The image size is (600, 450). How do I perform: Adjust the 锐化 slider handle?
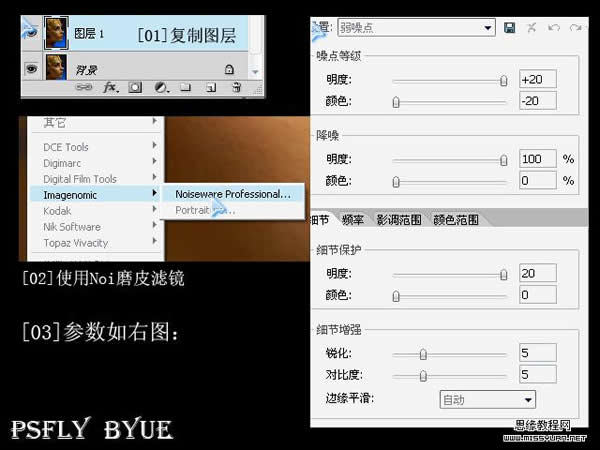(x=423, y=354)
